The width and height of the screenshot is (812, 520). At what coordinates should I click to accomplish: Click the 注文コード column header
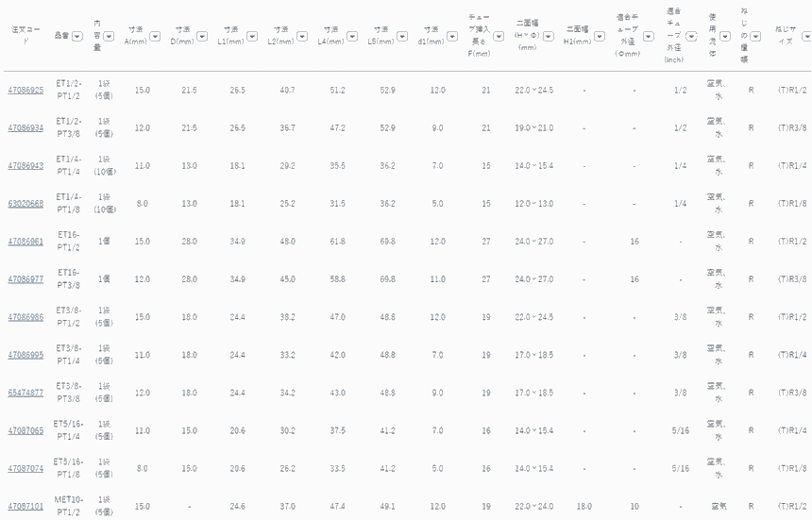tap(25, 37)
